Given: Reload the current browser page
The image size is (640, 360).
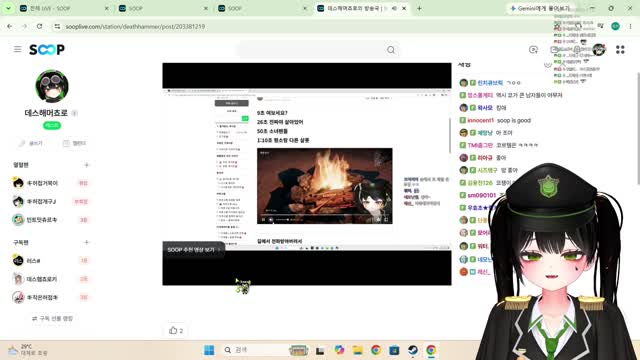Looking at the screenshot, I should (39, 26).
